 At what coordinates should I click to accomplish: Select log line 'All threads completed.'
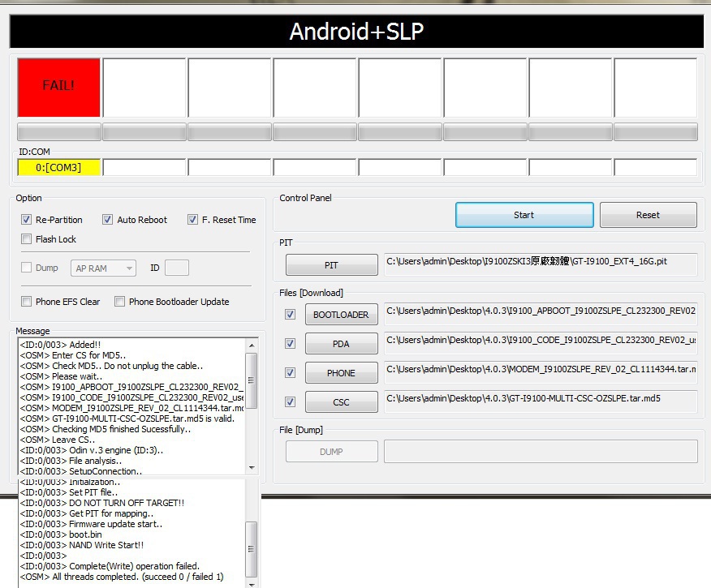(x=122, y=577)
